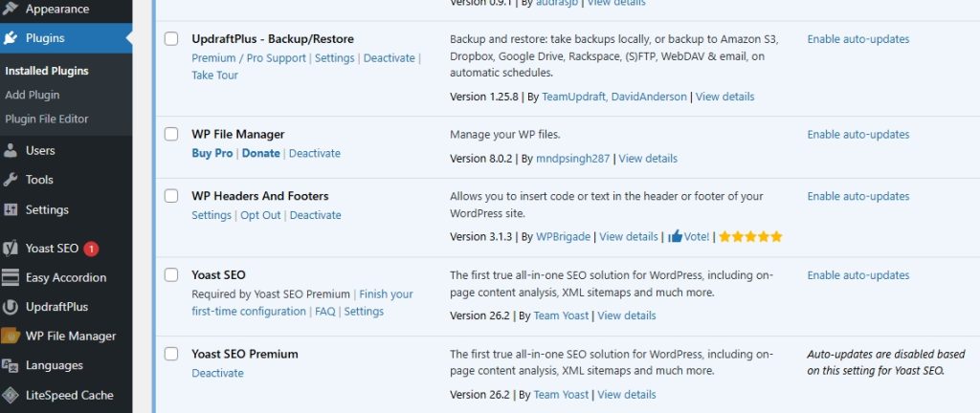Click the LiteSpeed Cache diamond icon
The height and width of the screenshot is (413, 980).
point(11,395)
